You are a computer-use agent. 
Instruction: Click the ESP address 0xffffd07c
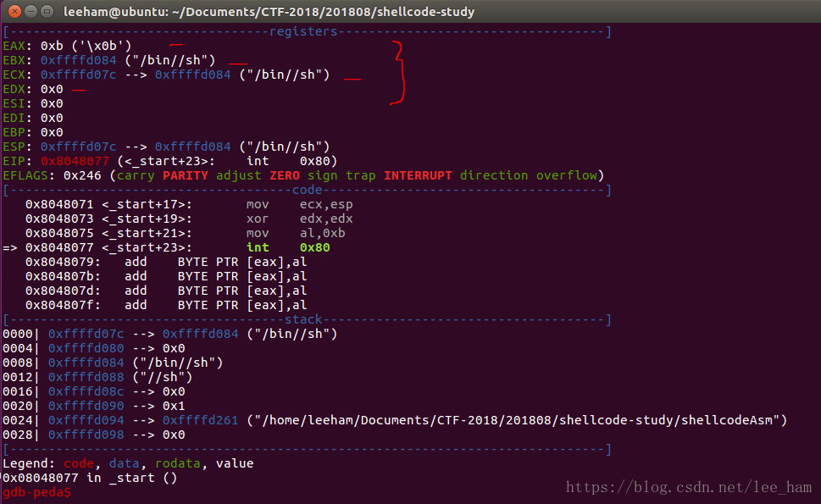[x=79, y=147]
